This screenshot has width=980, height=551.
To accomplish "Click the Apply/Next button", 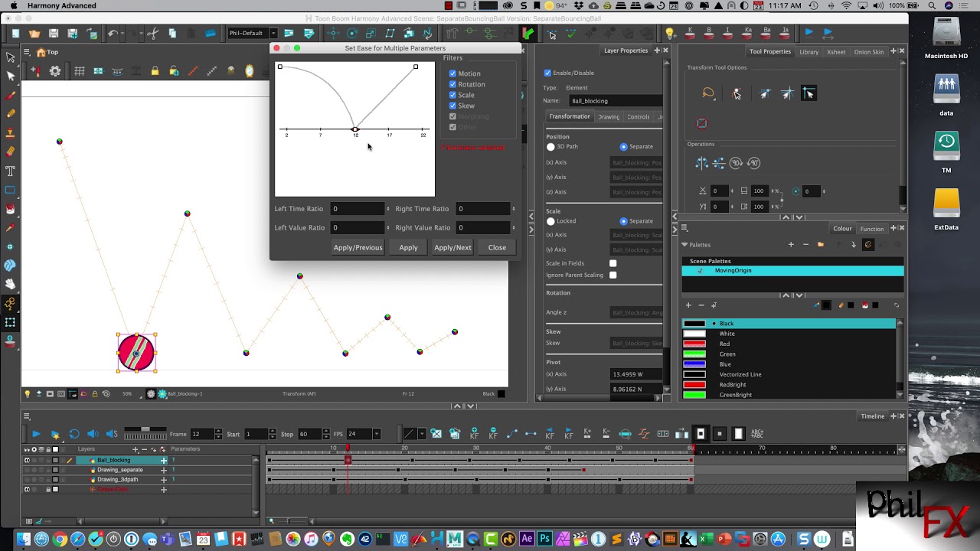I will tap(452, 248).
